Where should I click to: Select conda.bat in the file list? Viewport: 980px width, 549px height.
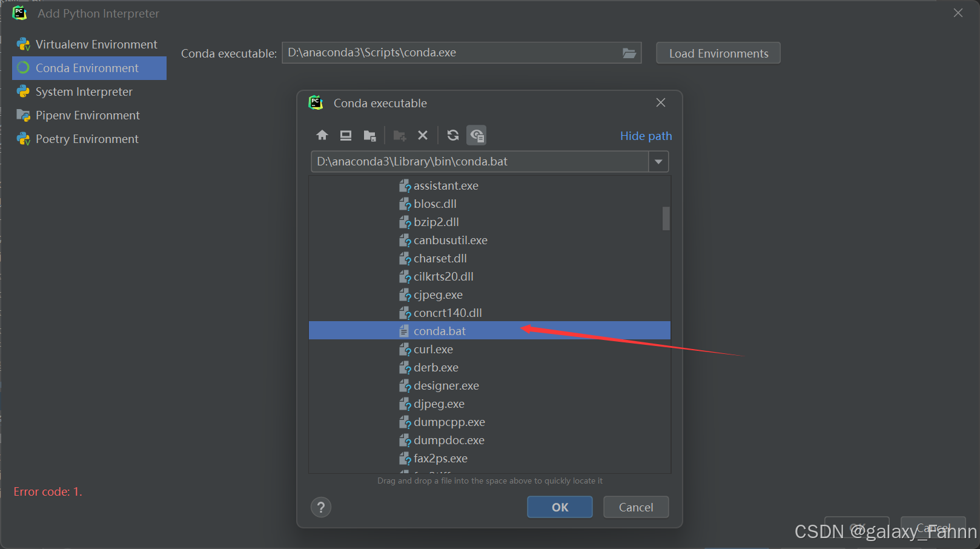coord(439,331)
